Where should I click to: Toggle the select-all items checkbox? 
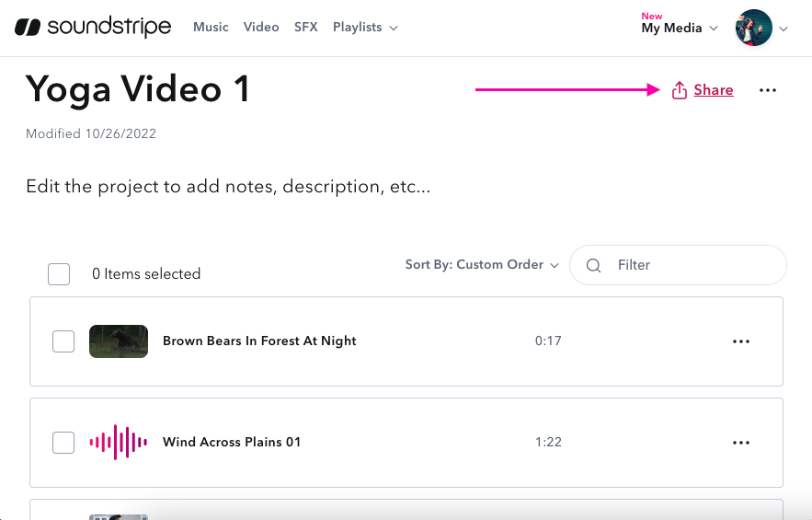[59, 274]
